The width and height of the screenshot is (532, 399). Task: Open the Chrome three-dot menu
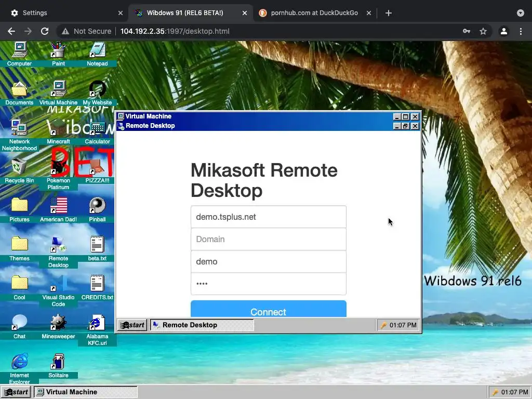[521, 31]
